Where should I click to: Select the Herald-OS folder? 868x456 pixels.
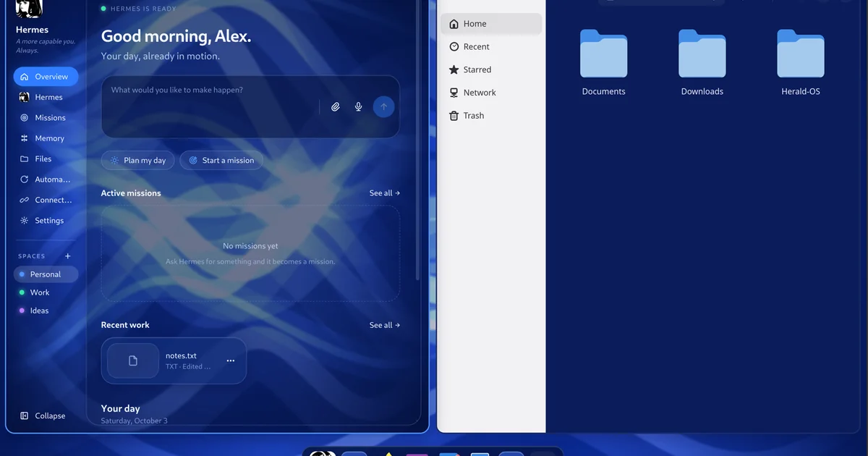pos(801,63)
